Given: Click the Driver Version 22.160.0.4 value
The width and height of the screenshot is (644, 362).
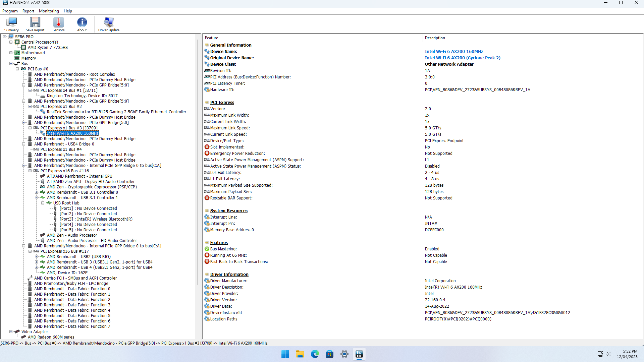Looking at the screenshot, I should tap(435, 300).
